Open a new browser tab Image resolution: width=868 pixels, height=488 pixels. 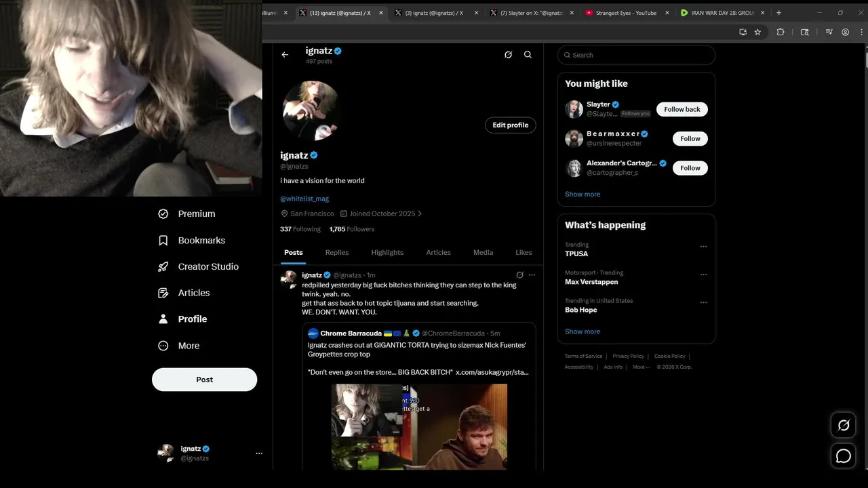778,13
